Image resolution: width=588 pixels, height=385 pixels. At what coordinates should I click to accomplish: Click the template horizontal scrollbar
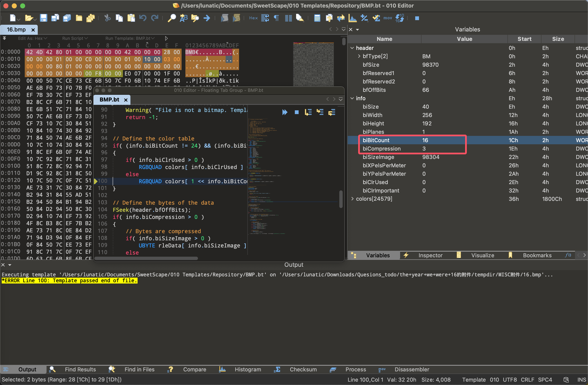click(x=146, y=258)
